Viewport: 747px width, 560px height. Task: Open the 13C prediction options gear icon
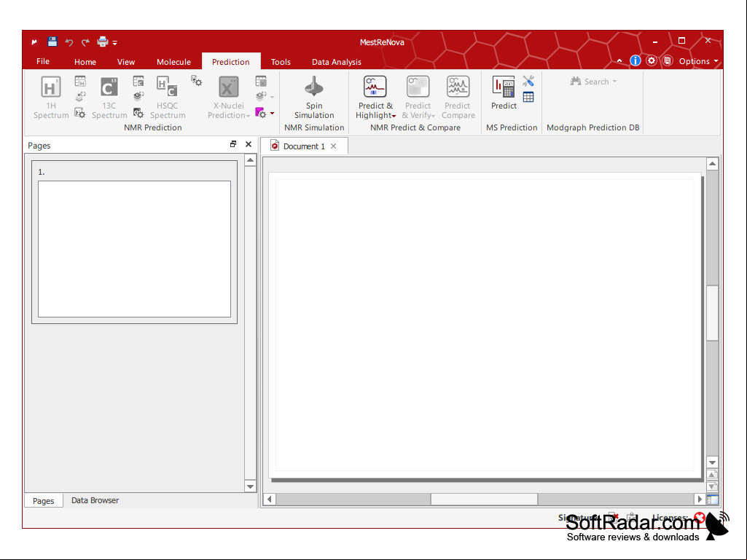click(x=138, y=113)
